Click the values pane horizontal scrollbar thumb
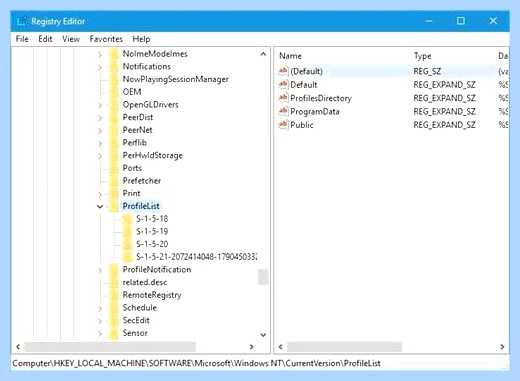This screenshot has width=520, height=381. click(344, 347)
